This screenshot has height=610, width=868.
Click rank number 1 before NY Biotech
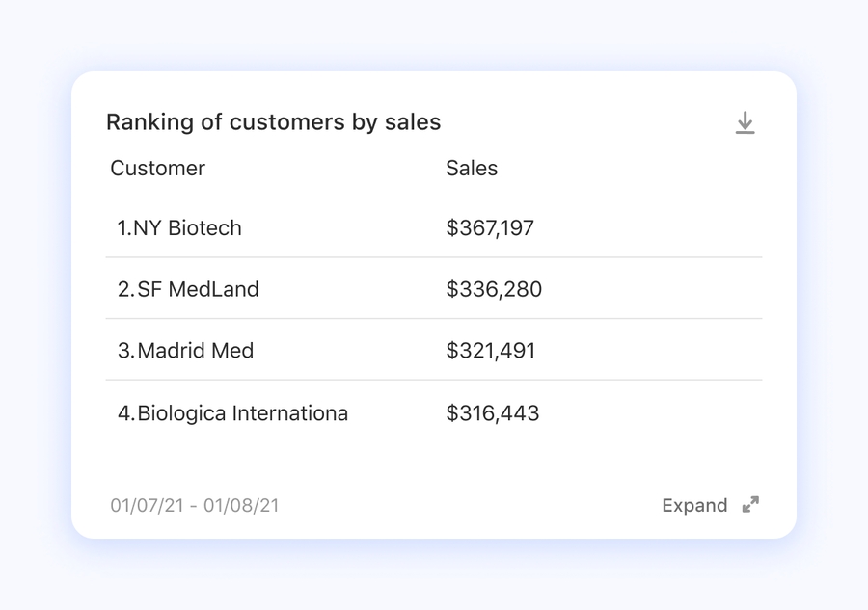tap(122, 228)
